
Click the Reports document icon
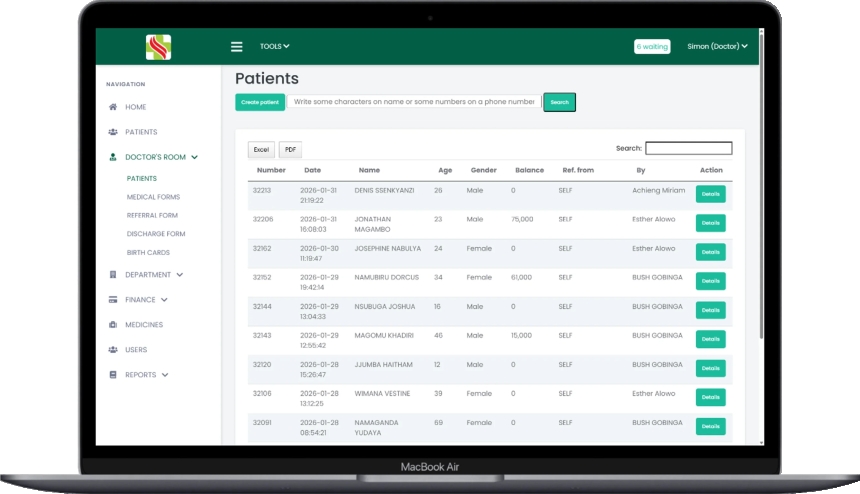(113, 374)
